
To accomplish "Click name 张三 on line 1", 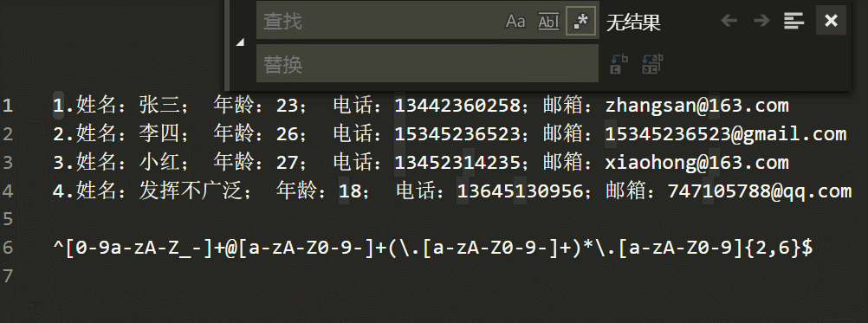I will 159,106.
